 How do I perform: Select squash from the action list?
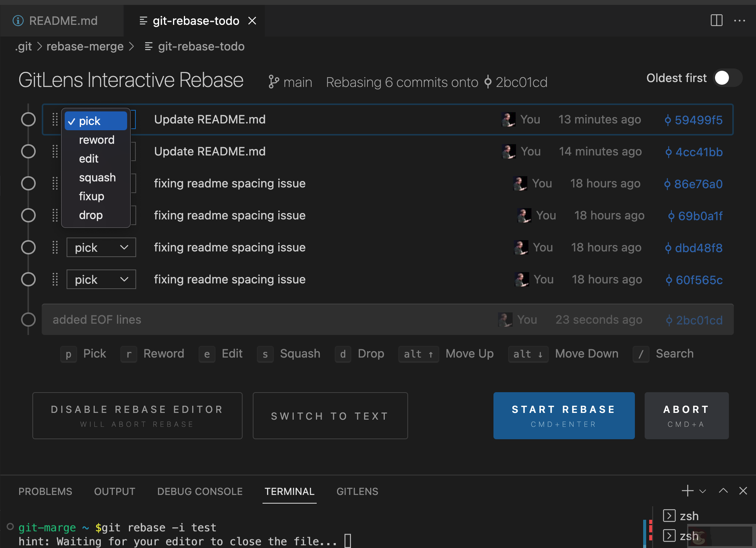click(97, 178)
